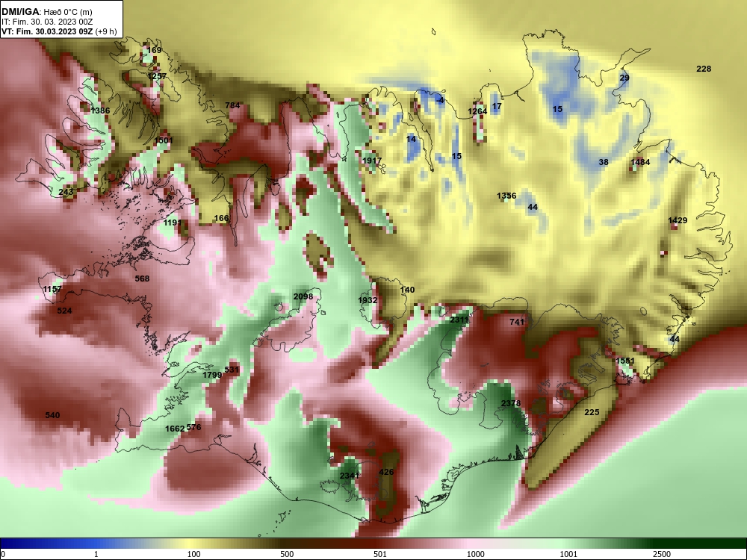Click the map value 1799
Screen dimensions: 747x560
pos(212,375)
